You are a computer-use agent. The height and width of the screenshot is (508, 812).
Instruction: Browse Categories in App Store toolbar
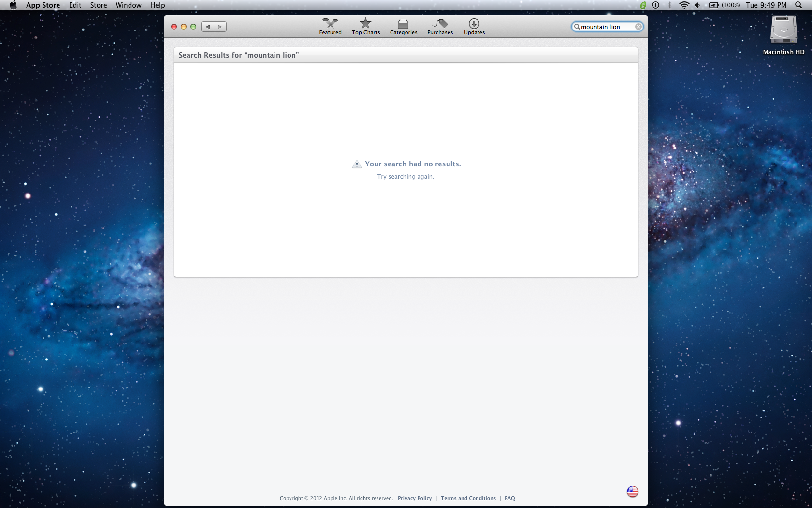[x=404, y=27]
